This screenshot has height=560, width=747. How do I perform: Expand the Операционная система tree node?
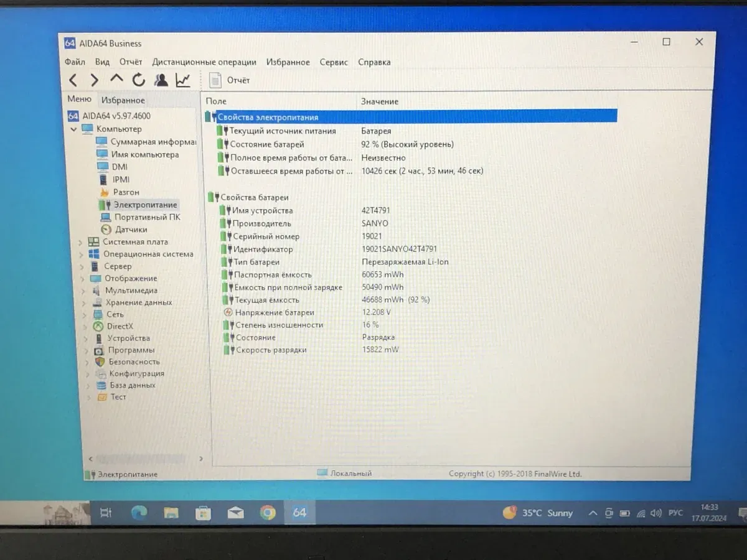tap(81, 254)
